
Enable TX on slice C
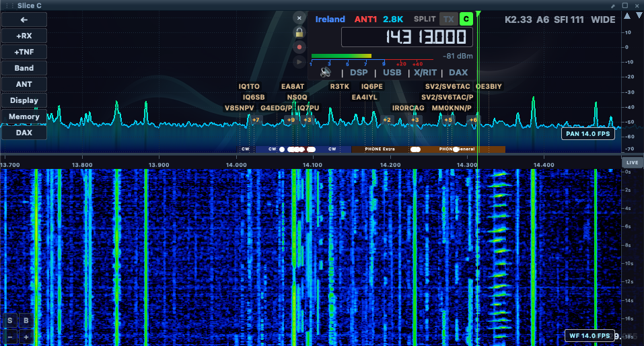[448, 19]
